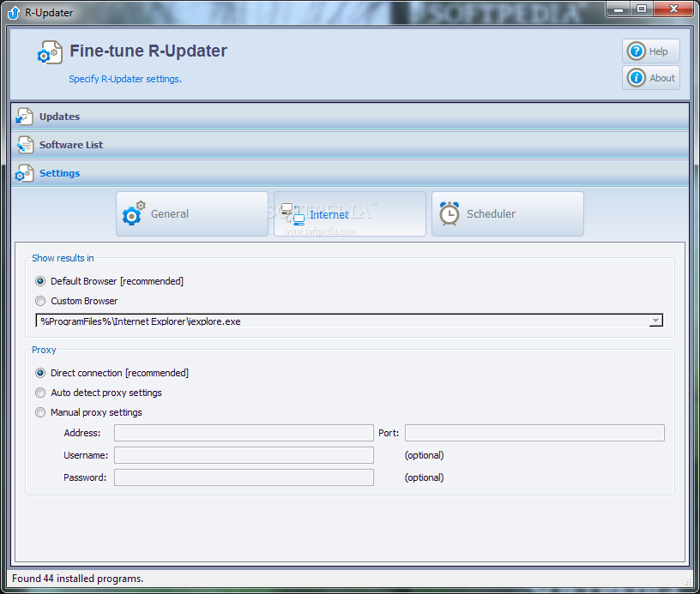Click the proxy Password input field

point(244,477)
